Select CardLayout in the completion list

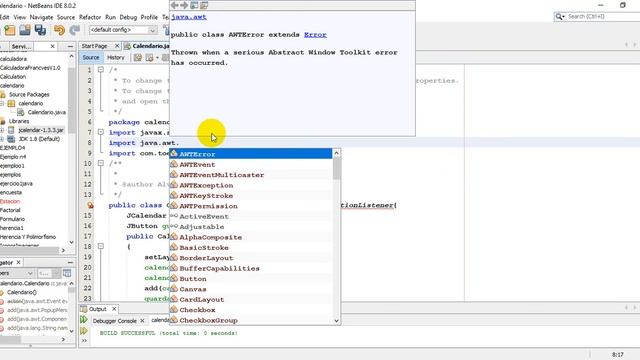(251, 299)
